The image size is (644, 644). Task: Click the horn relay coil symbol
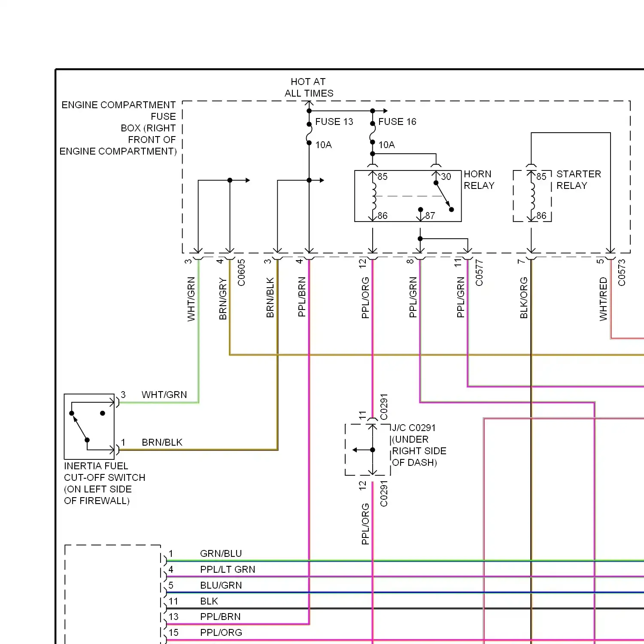[x=373, y=196]
